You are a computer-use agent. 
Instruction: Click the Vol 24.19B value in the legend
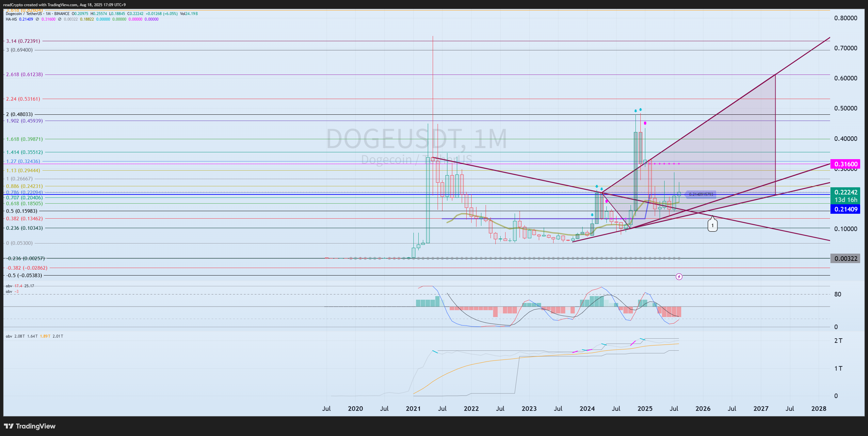click(x=189, y=14)
